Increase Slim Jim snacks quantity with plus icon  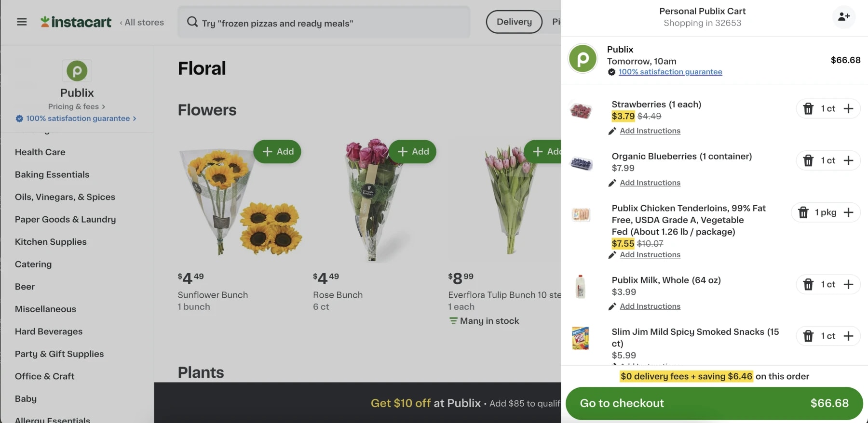point(849,336)
